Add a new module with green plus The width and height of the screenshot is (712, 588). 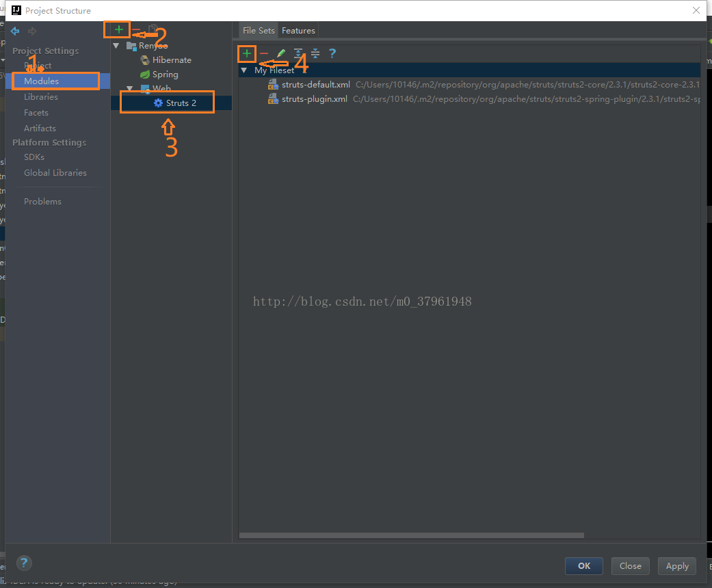118,30
